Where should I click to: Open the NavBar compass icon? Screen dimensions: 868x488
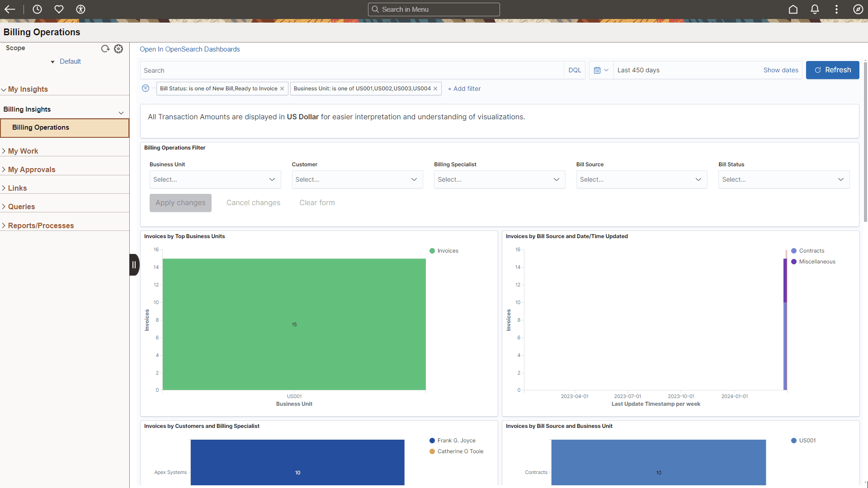(x=858, y=9)
